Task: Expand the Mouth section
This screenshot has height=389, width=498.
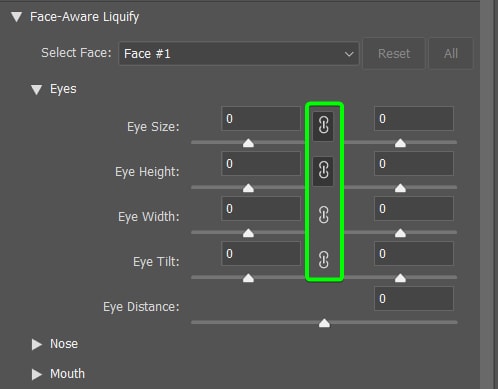Action: coord(37,374)
